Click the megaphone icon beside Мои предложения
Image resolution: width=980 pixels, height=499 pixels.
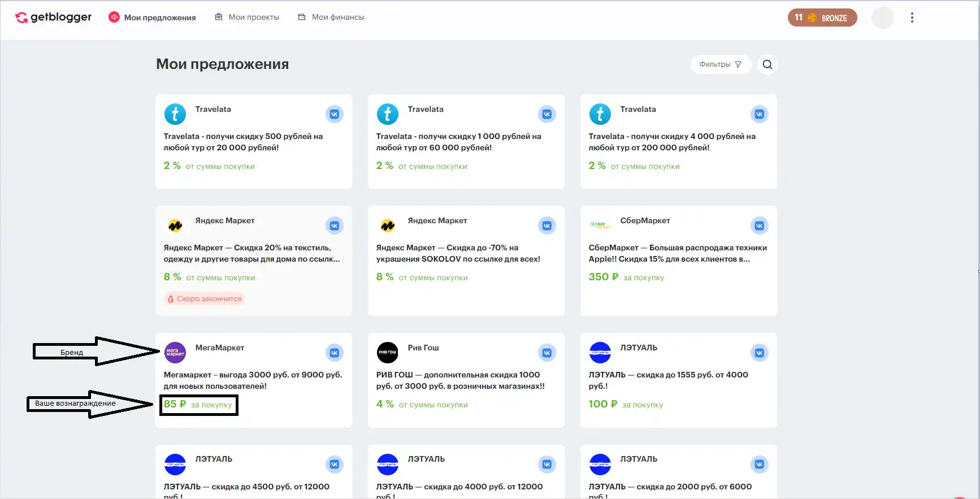click(114, 18)
